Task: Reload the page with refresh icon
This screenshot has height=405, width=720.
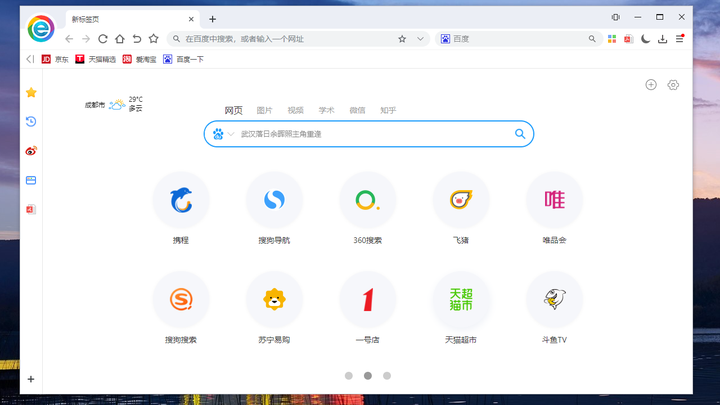Action: point(103,39)
